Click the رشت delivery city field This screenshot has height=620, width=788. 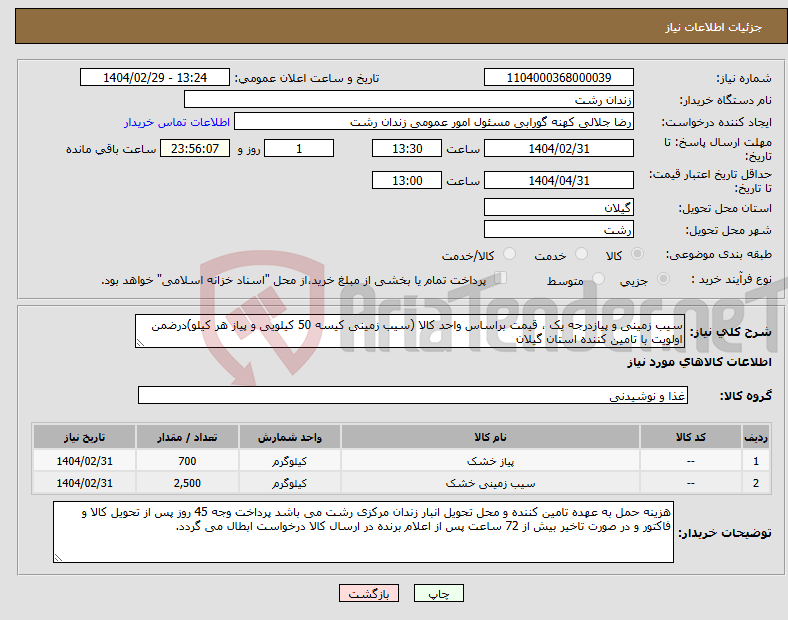click(559, 230)
